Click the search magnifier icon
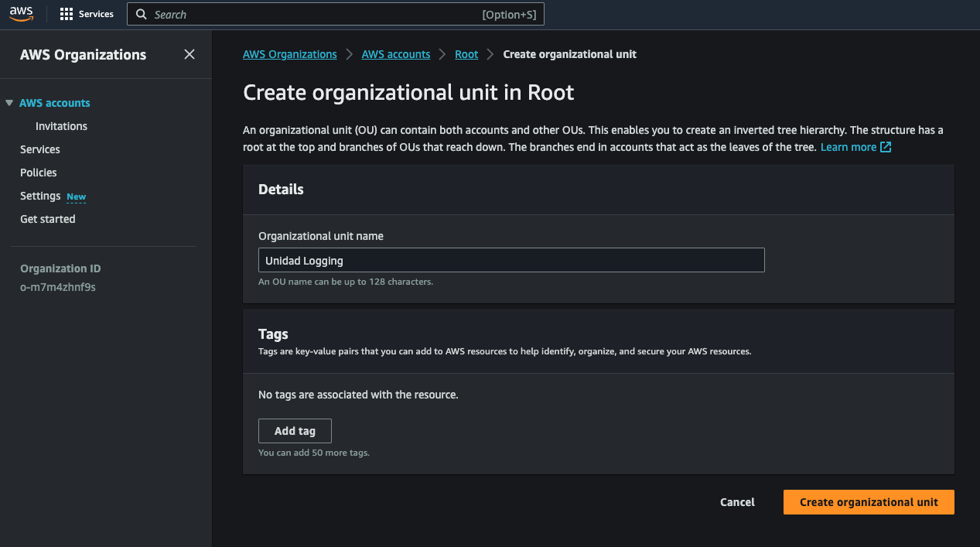980x547 pixels. point(142,15)
